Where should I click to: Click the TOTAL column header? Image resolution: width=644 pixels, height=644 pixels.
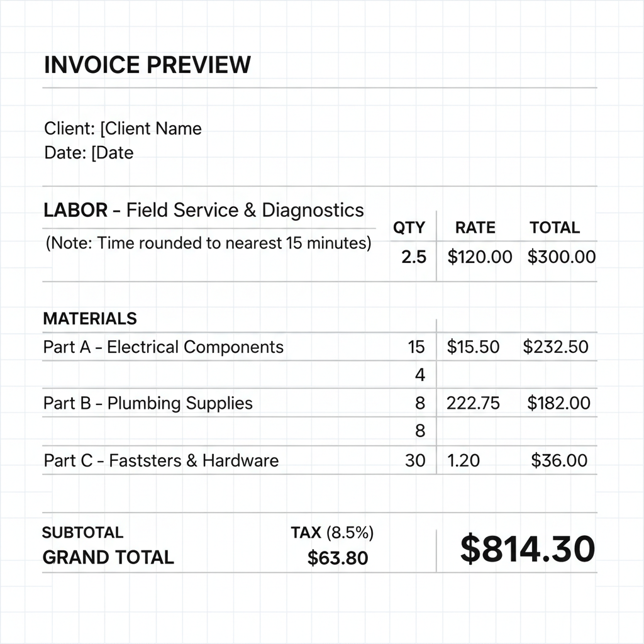point(554,228)
